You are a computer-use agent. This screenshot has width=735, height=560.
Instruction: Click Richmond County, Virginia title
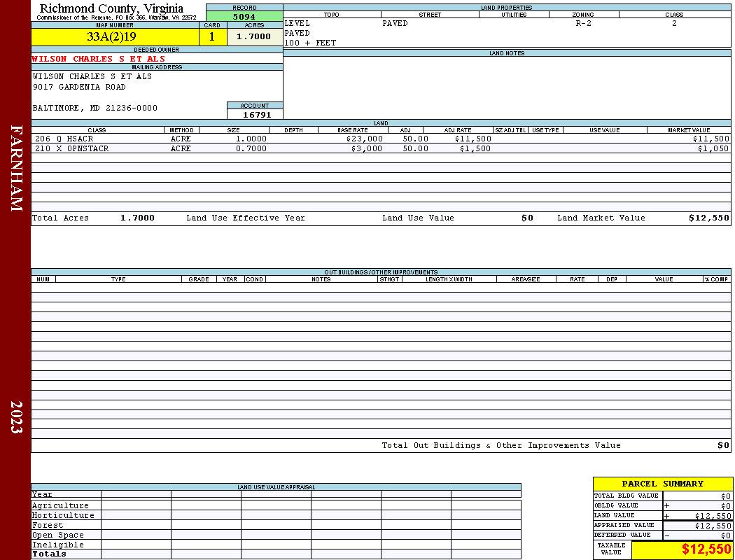click(x=111, y=8)
